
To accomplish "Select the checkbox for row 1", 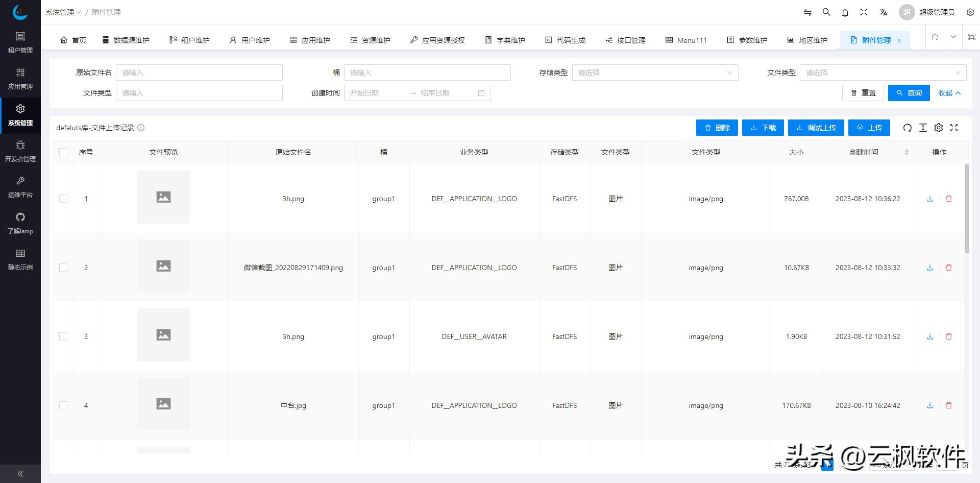I will point(63,199).
